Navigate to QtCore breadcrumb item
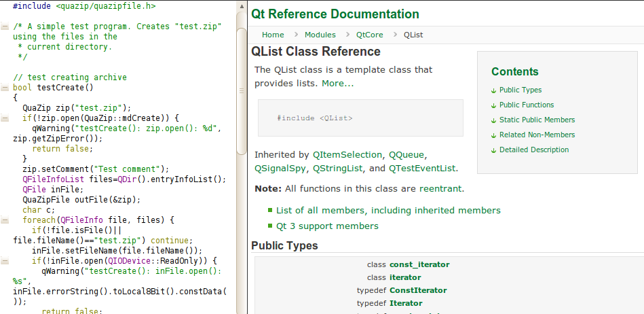 pos(369,35)
